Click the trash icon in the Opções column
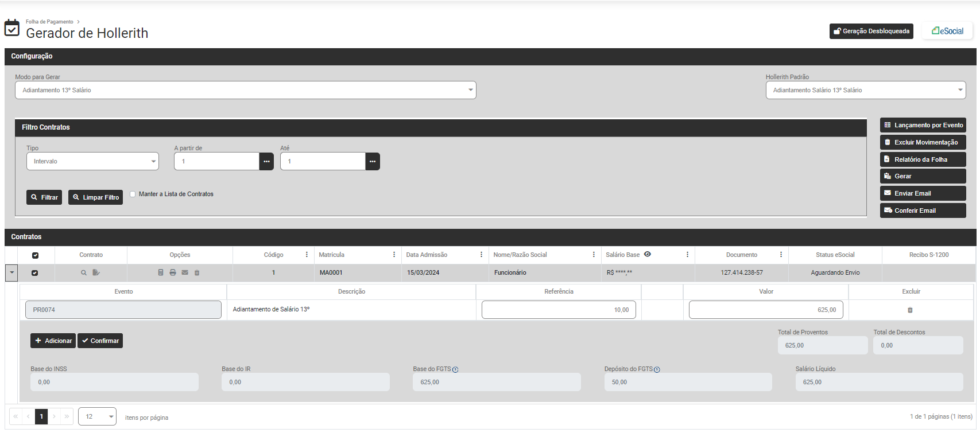Image resolution: width=980 pixels, height=433 pixels. [197, 273]
